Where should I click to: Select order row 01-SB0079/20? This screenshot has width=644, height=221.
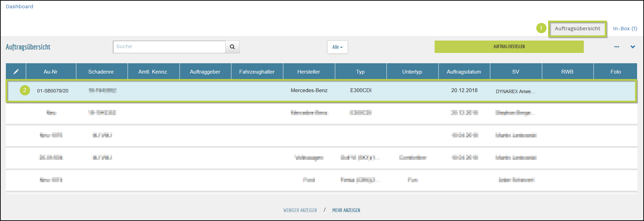point(53,91)
